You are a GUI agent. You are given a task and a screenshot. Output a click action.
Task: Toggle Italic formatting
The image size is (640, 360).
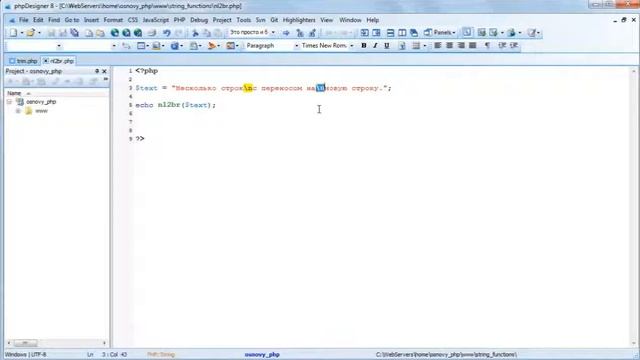pyautogui.click(x=375, y=46)
